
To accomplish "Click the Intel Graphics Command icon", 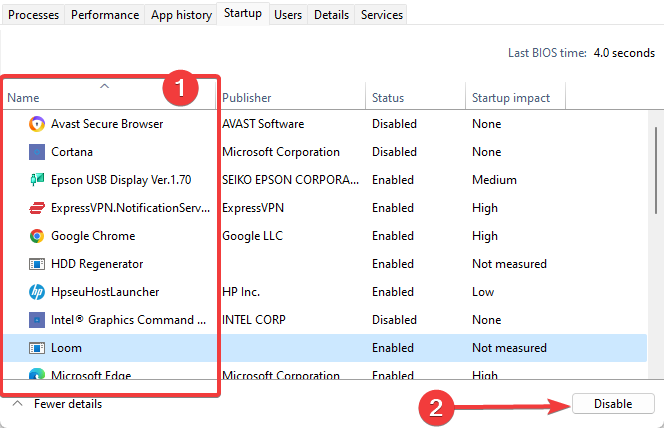I will pyautogui.click(x=37, y=320).
